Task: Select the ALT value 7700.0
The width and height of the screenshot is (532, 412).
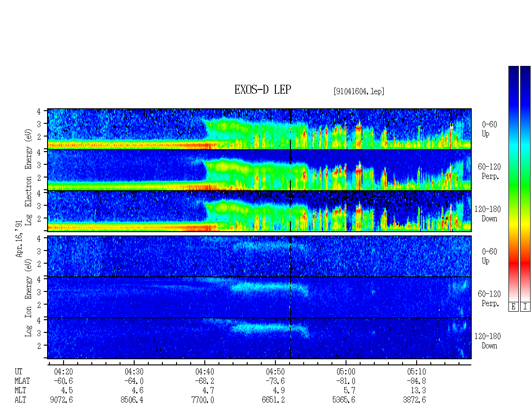Action: click(x=202, y=400)
